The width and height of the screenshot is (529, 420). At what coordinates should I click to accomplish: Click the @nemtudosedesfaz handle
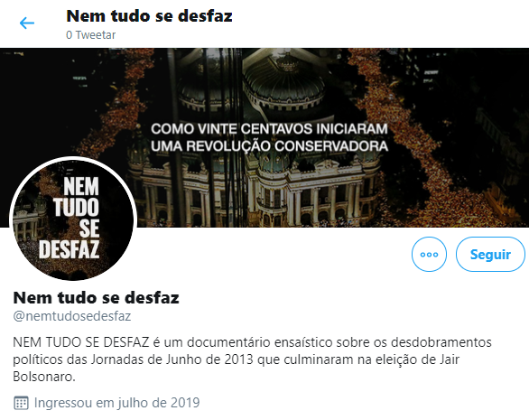(72, 316)
